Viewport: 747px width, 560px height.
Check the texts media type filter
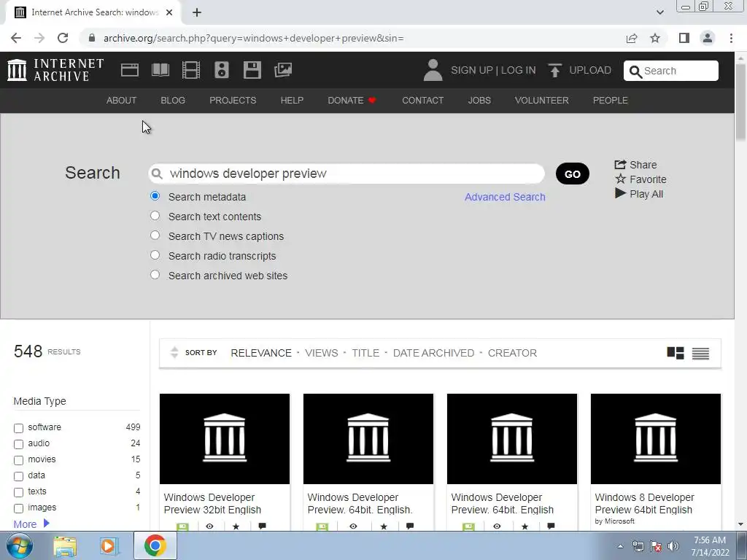pos(18,492)
